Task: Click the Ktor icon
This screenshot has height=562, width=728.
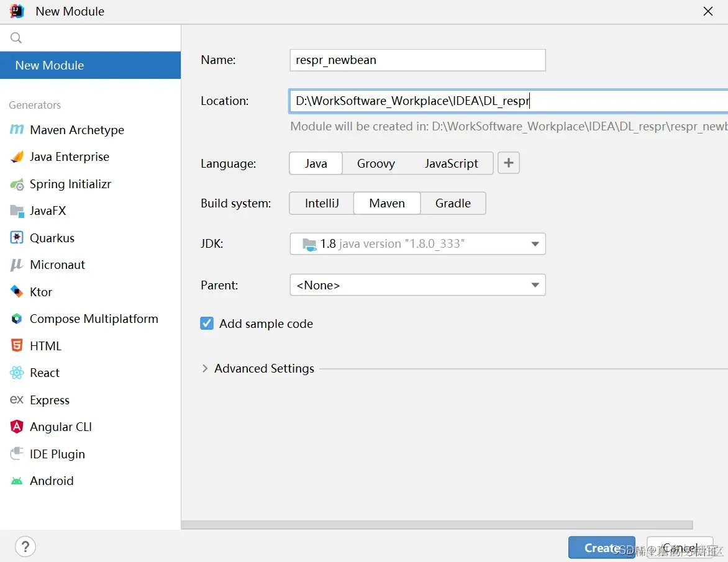Action: pyautogui.click(x=17, y=291)
